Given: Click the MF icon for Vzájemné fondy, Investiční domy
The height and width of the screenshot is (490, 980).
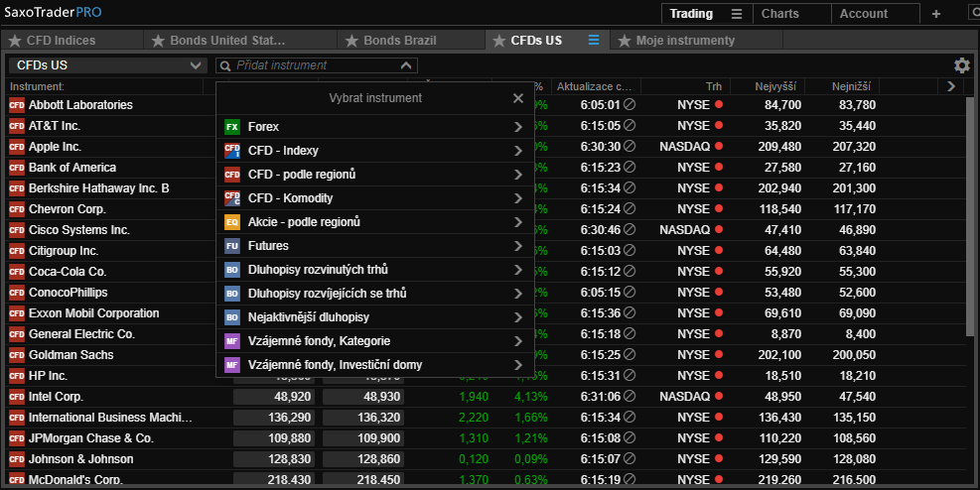Looking at the screenshot, I should (232, 365).
